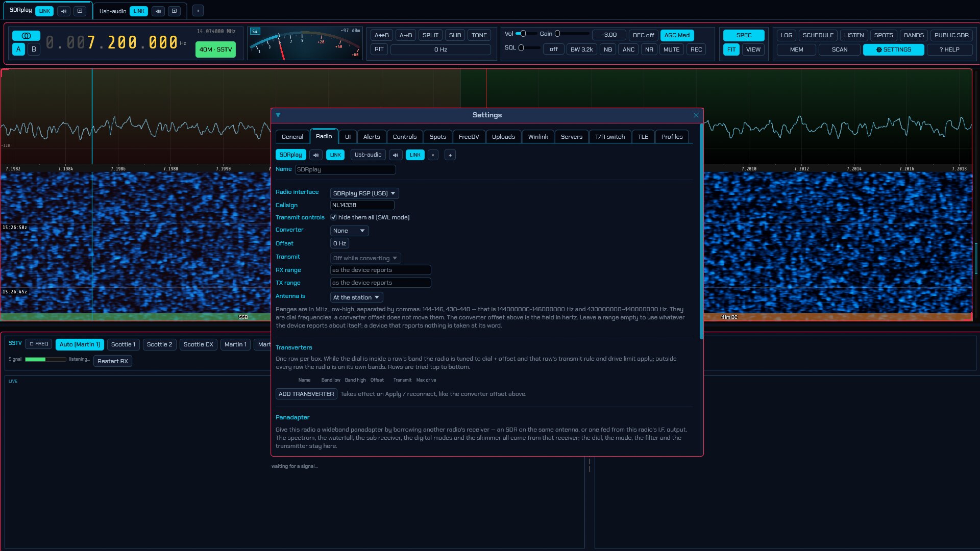Switch to the General settings tab
Screen dimensions: 980x551
(292, 137)
